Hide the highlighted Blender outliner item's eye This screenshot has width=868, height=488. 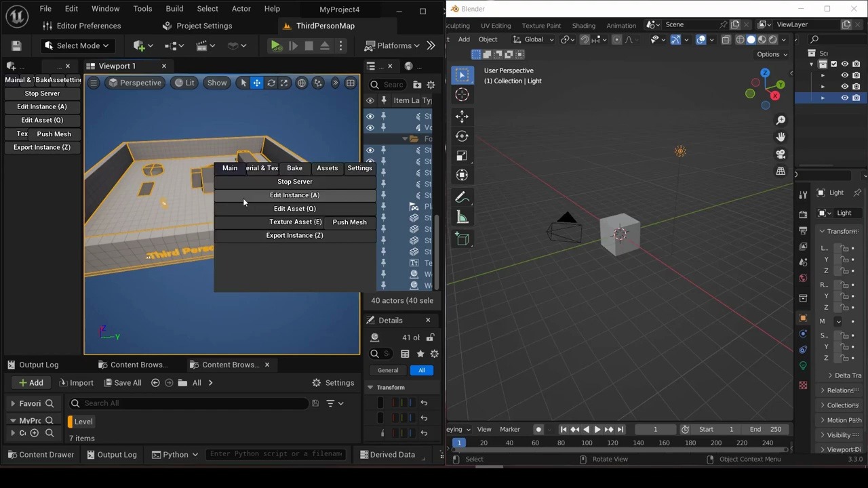coord(845,98)
